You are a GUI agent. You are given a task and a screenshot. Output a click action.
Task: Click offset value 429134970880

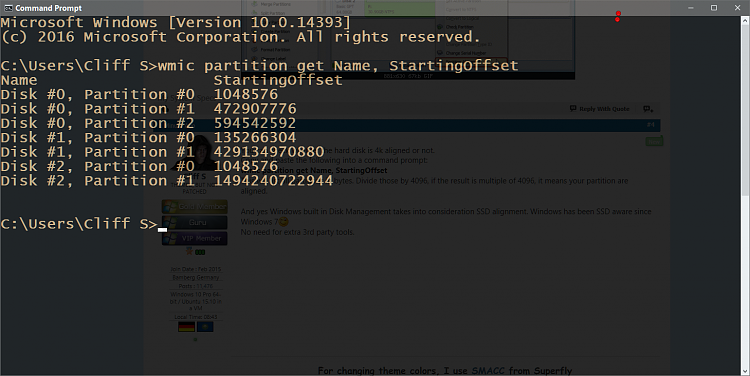click(x=269, y=152)
